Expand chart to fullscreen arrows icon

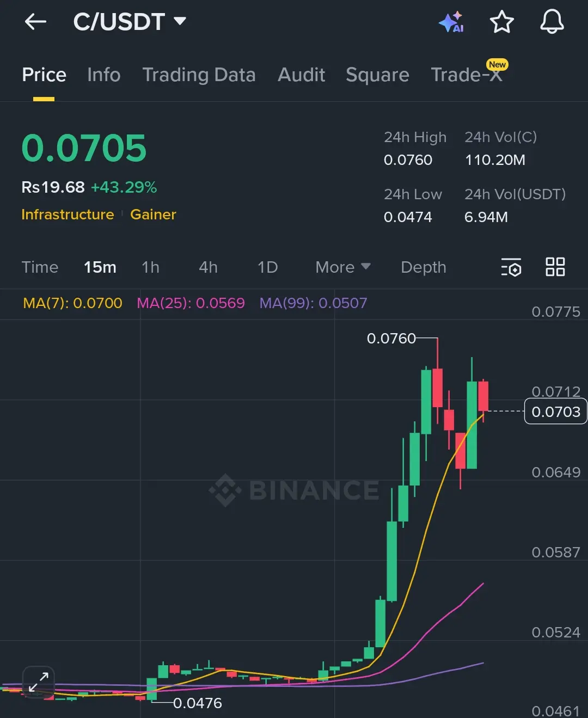[39, 682]
